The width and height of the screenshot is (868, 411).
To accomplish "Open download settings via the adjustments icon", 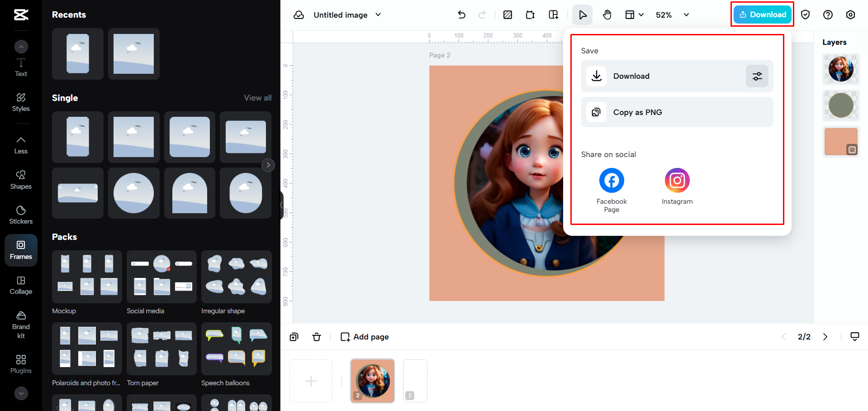I will point(757,76).
